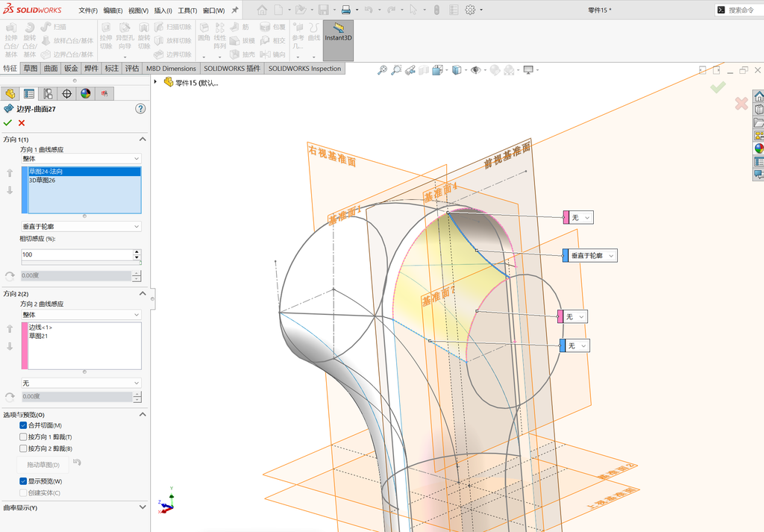
Task: Click the Print icon in top toolbar
Action: 346,10
